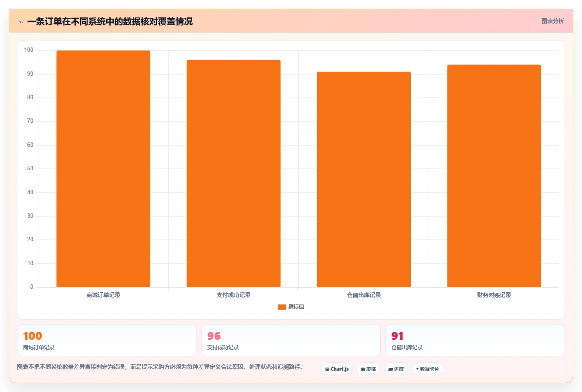The height and width of the screenshot is (392, 582).
Task: Select the 进度 pill tag
Action: pos(396,369)
